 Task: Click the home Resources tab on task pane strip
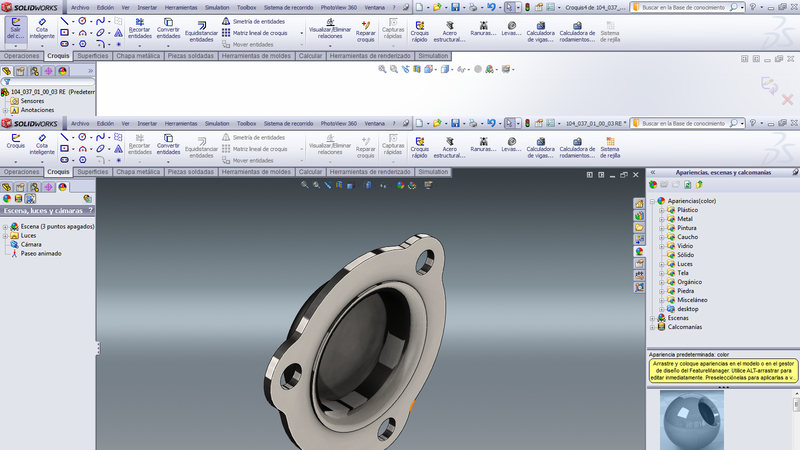[x=638, y=203]
